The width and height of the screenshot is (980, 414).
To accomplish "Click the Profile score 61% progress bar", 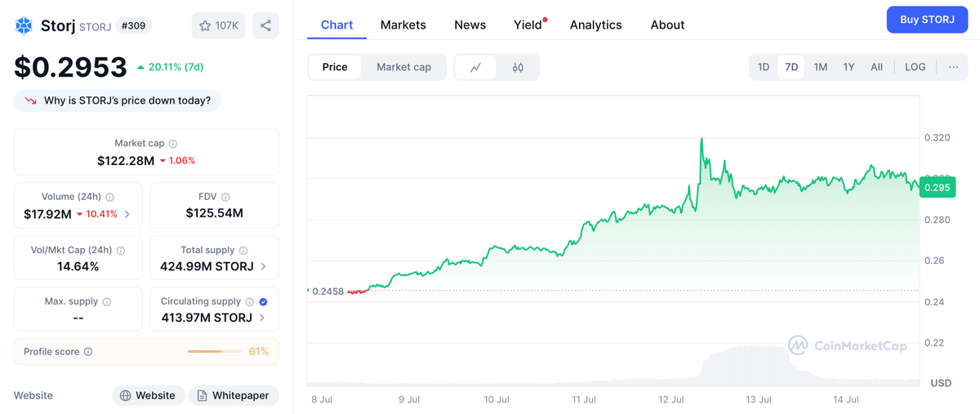I will pos(215,352).
